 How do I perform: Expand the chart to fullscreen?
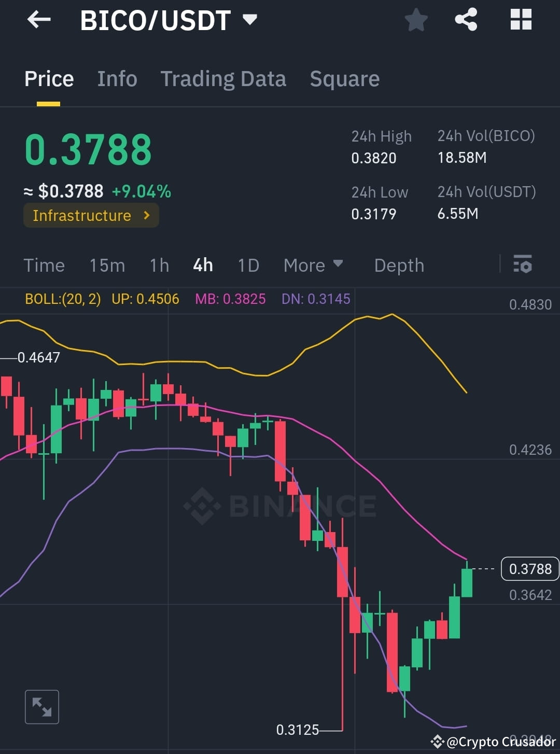click(x=42, y=706)
